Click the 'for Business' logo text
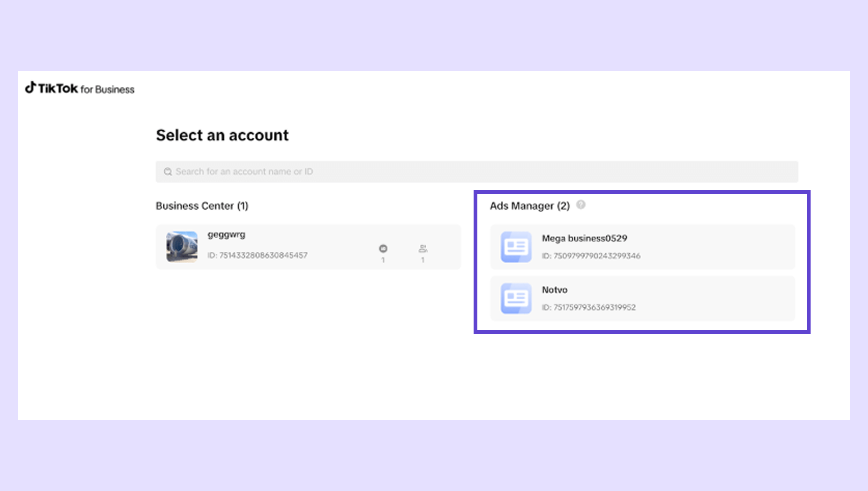 [x=107, y=89]
